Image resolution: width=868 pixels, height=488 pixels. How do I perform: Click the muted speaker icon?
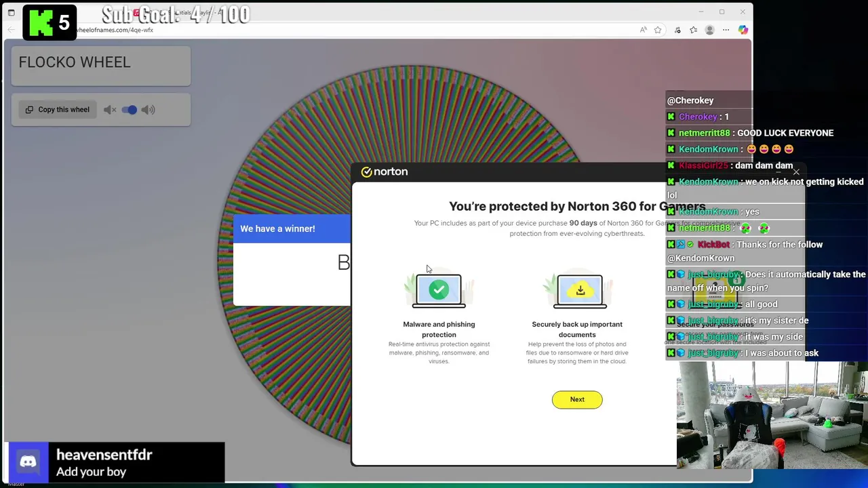[x=110, y=110]
